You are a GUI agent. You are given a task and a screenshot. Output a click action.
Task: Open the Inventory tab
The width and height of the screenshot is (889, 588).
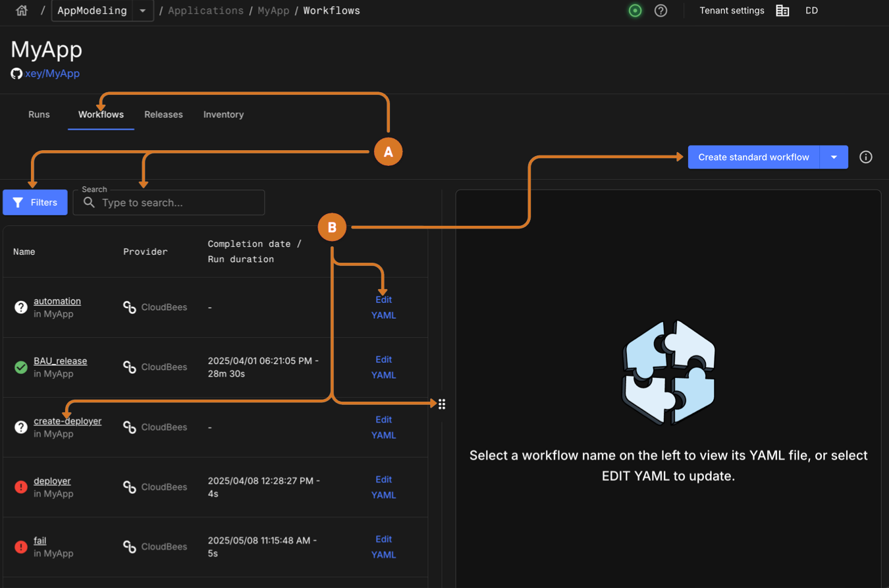[x=223, y=115]
